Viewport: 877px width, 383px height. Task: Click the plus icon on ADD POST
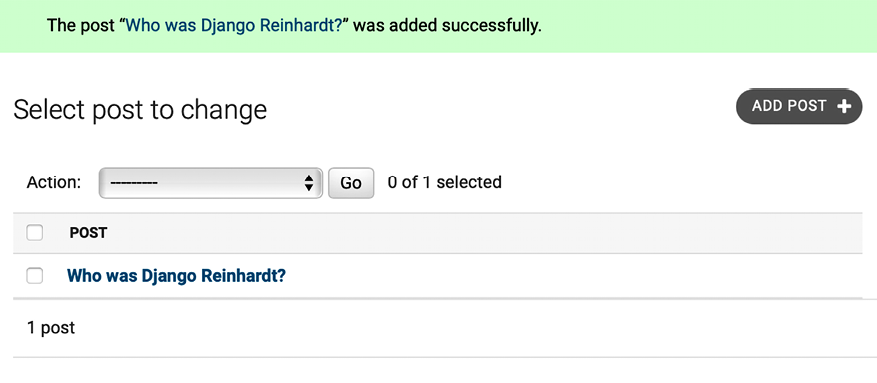coord(844,106)
